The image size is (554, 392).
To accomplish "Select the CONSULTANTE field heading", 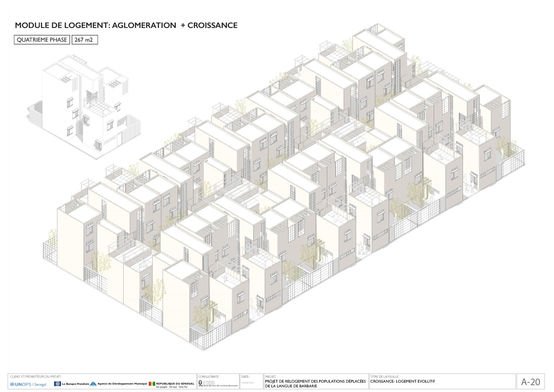I will pyautogui.click(x=209, y=377).
